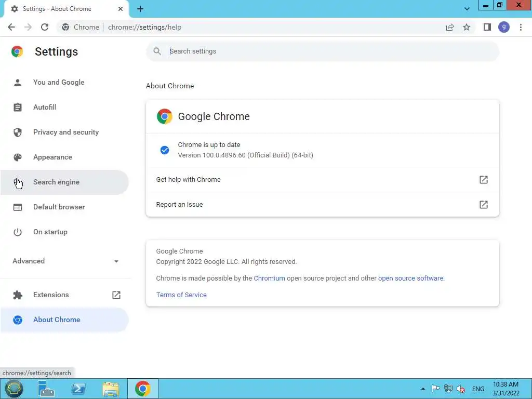532x399 pixels.
Task: Click the Default browser window icon
Action: (18, 207)
